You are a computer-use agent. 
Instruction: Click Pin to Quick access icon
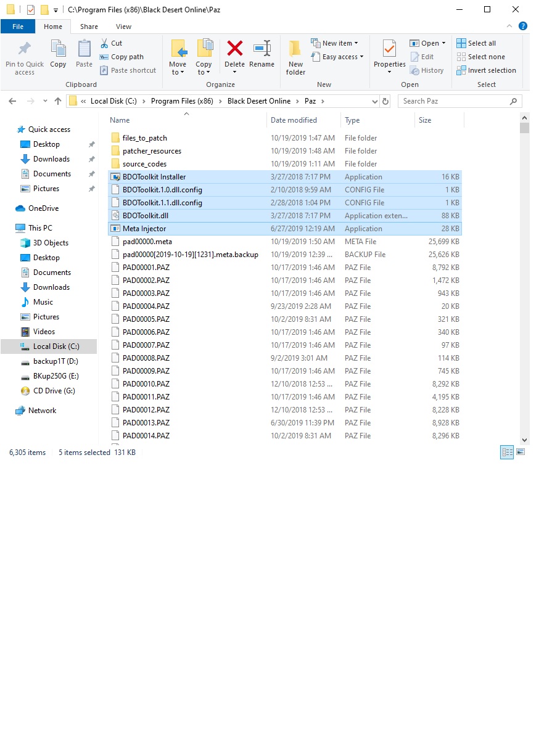click(25, 49)
